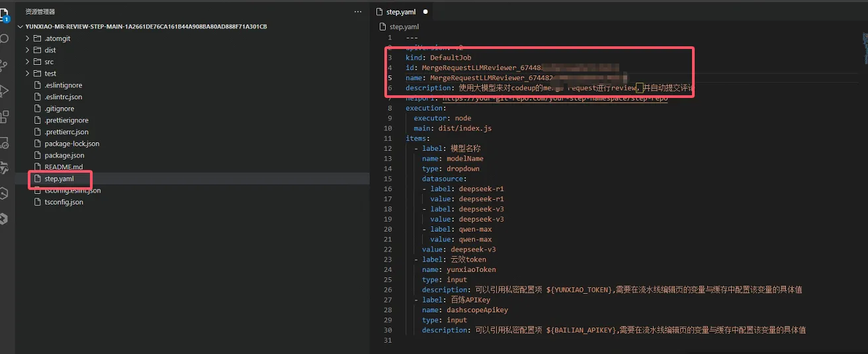Open the Search view in activity bar
The image size is (868, 354).
(x=4, y=38)
